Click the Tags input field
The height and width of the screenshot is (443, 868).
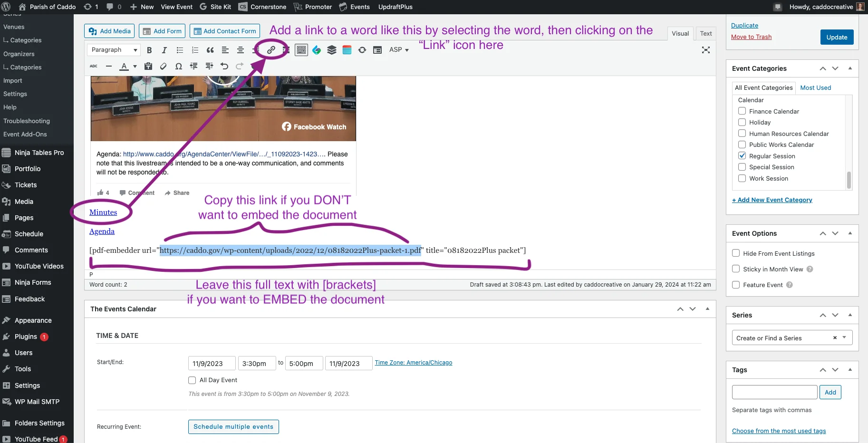pyautogui.click(x=774, y=392)
